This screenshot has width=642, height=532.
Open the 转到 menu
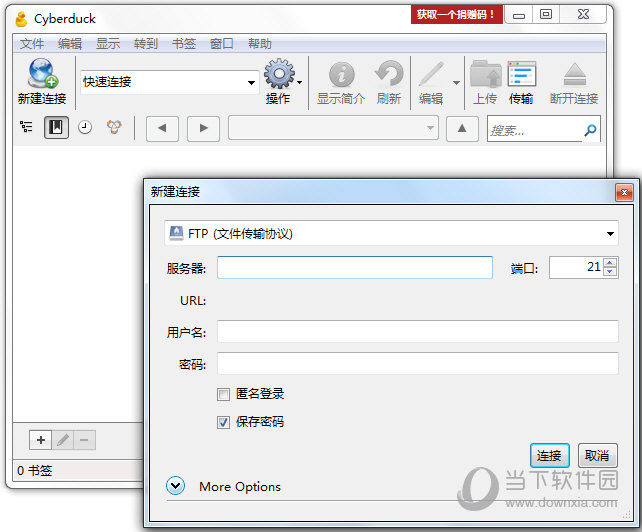tap(146, 44)
